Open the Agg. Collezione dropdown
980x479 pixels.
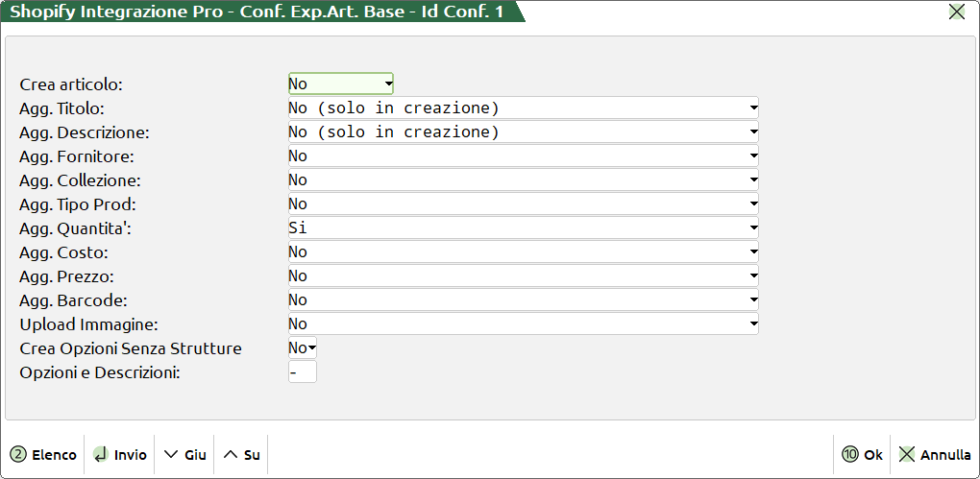(x=524, y=180)
